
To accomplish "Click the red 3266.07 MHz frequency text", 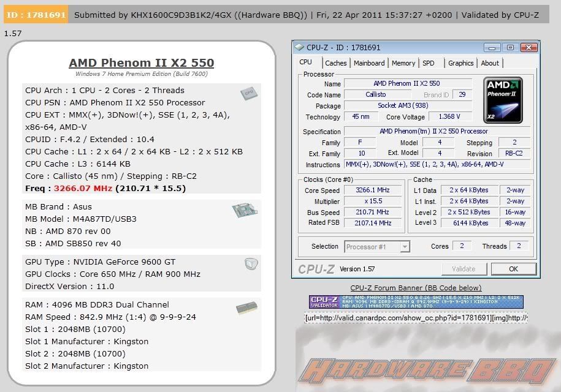I will click(83, 188).
